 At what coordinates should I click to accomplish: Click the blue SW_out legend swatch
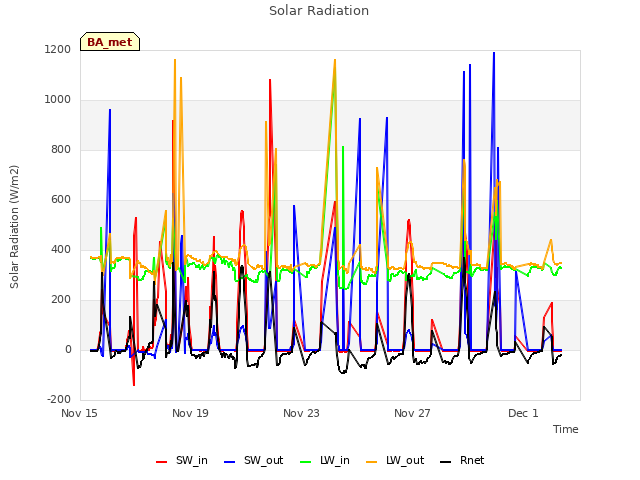[x=230, y=462]
